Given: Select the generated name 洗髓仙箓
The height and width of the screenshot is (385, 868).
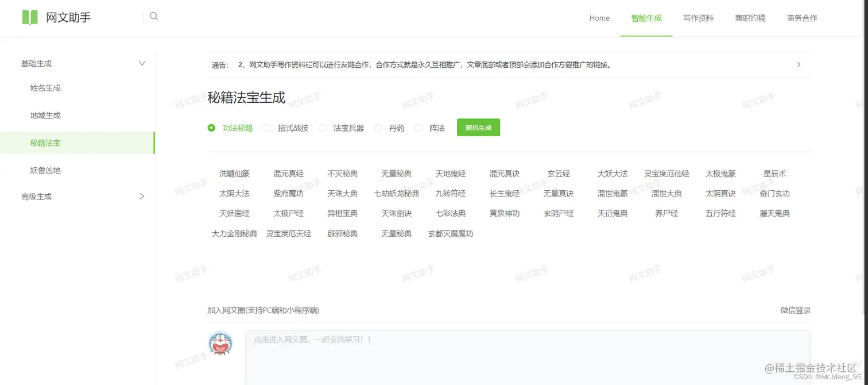Looking at the screenshot, I should (234, 173).
